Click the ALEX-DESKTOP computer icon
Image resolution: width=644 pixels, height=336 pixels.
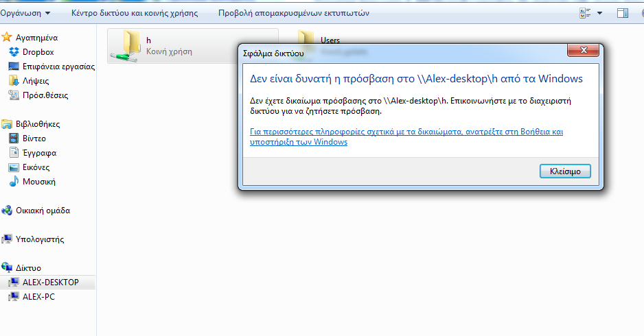point(14,283)
